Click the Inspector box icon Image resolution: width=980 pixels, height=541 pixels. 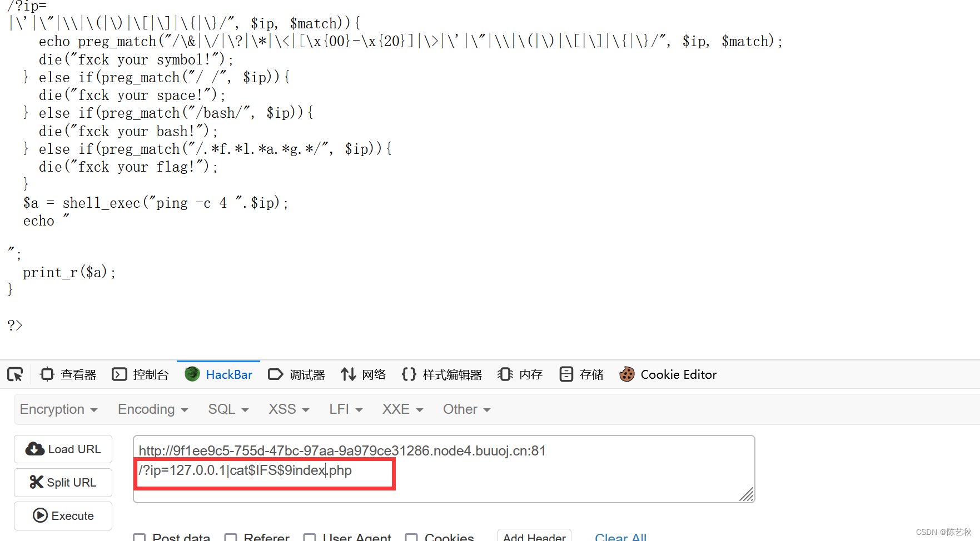47,374
